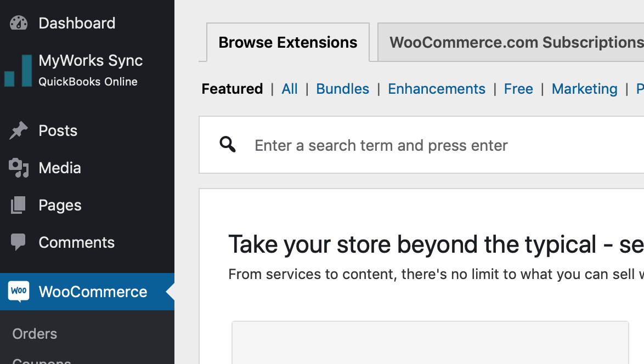Image resolution: width=644 pixels, height=364 pixels.
Task: Click the QuickBooks Online subtitle text
Action: pos(88,82)
